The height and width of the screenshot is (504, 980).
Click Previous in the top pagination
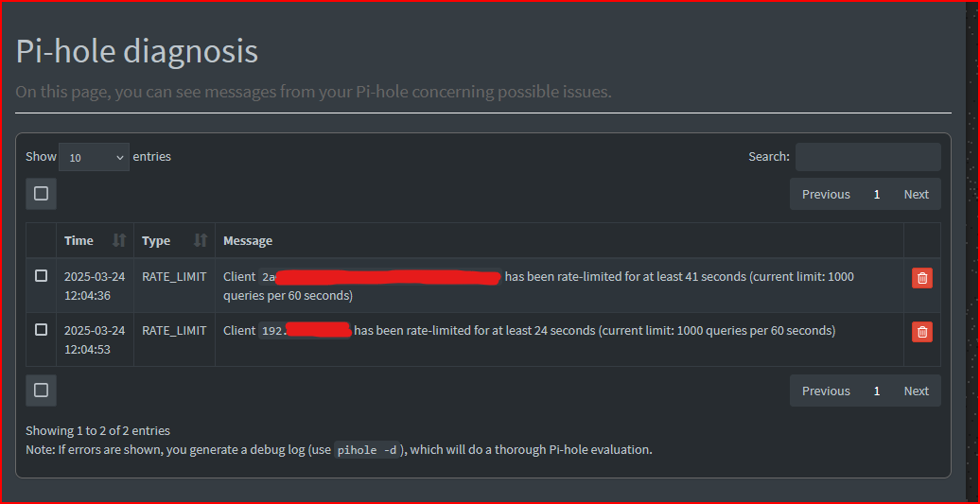(826, 195)
